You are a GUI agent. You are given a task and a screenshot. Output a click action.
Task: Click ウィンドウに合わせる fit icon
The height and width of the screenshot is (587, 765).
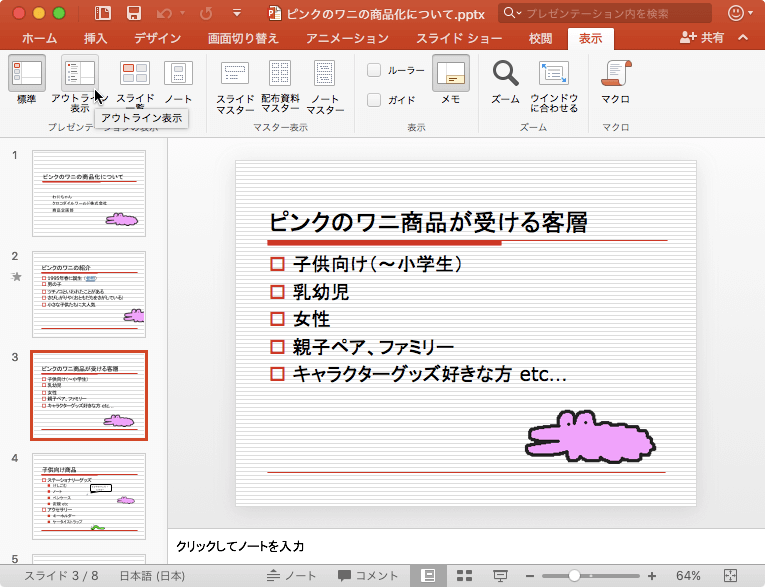coord(553,73)
